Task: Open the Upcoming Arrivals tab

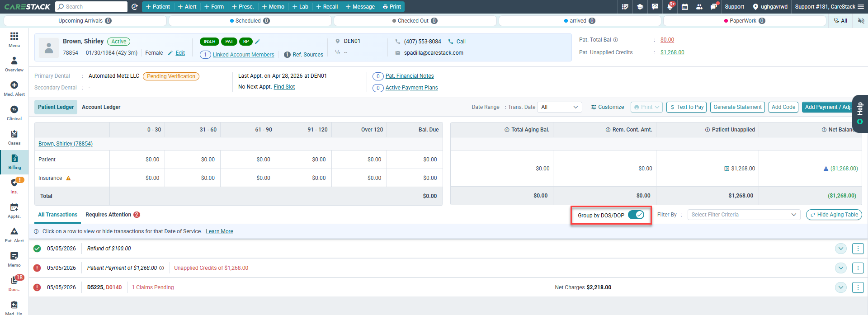Action: click(x=85, y=21)
